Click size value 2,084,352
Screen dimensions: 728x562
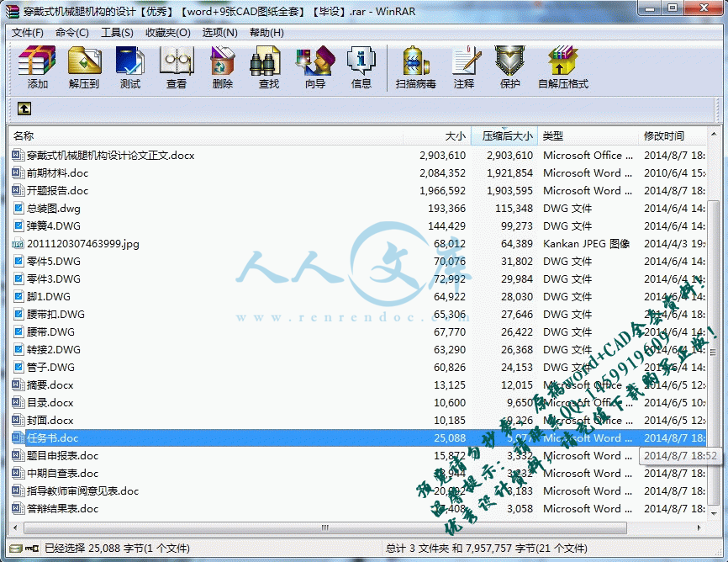point(442,173)
